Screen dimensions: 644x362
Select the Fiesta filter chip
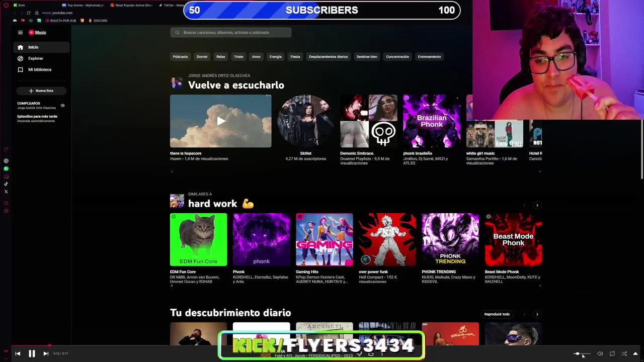click(x=295, y=57)
